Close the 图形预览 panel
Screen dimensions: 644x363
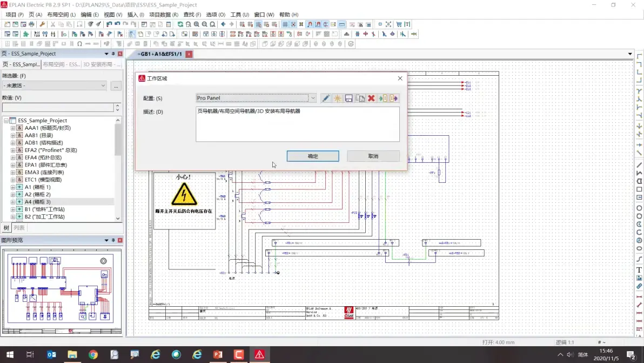coord(120,240)
